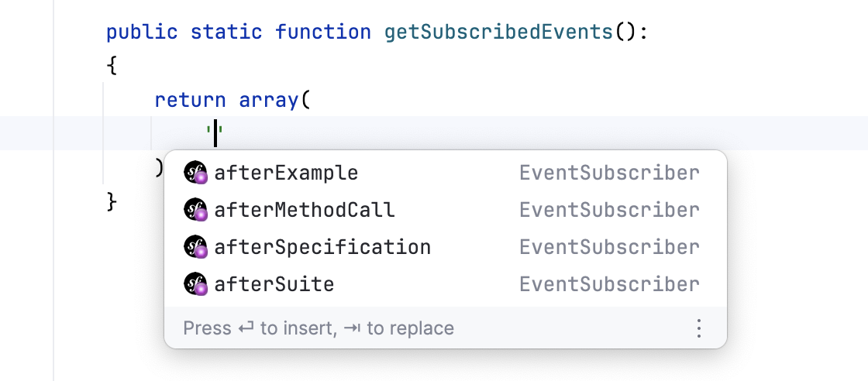Click the Symfony icon beside afterExample
The image size is (868, 381).
195,173
